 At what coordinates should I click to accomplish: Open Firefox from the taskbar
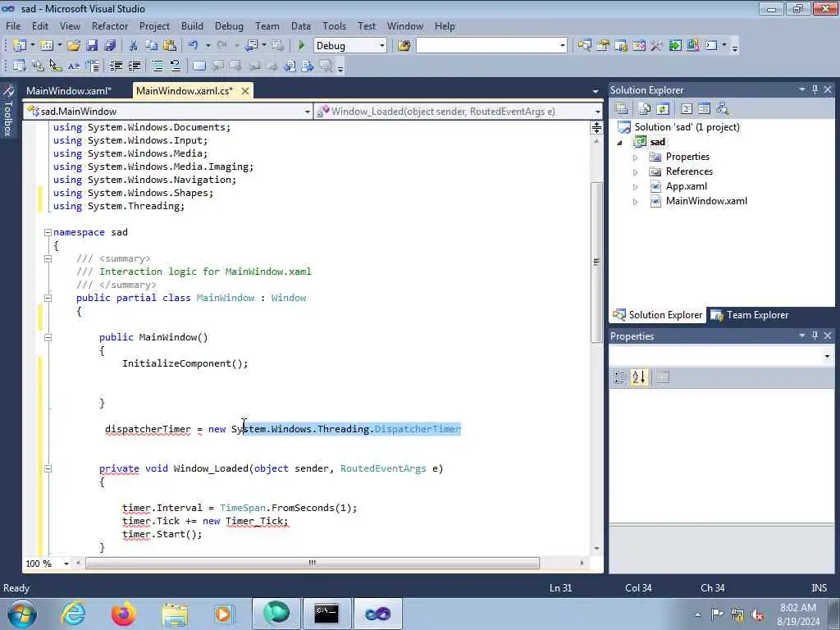(x=124, y=614)
